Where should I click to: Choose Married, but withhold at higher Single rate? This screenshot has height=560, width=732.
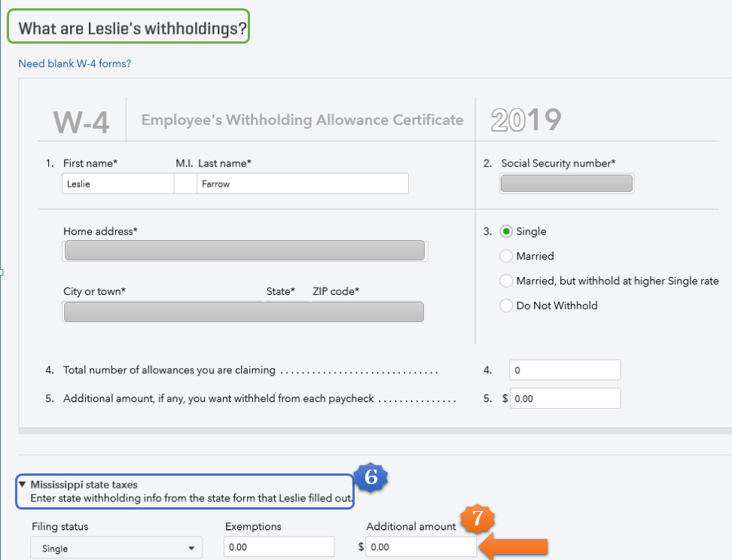(507, 282)
